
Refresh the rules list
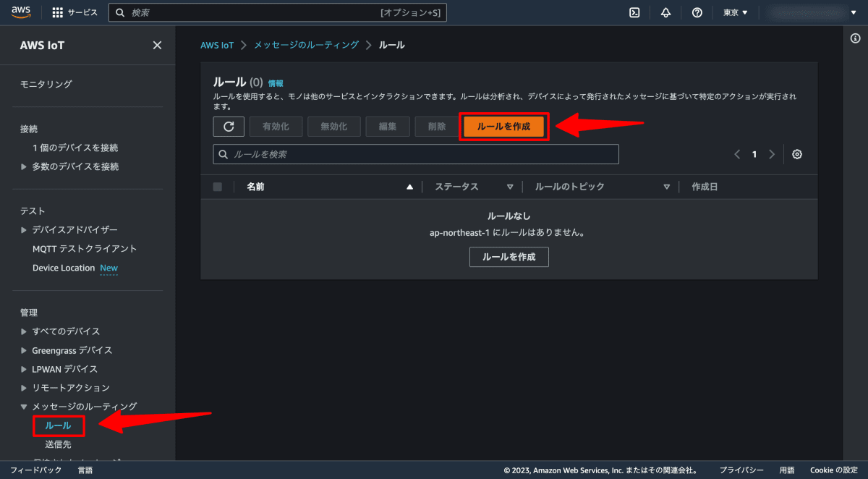(229, 127)
